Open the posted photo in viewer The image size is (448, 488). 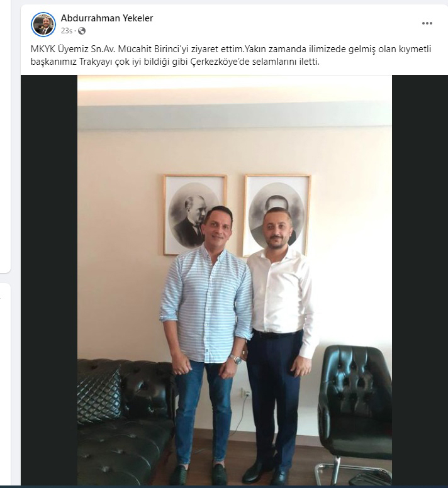tap(235, 280)
